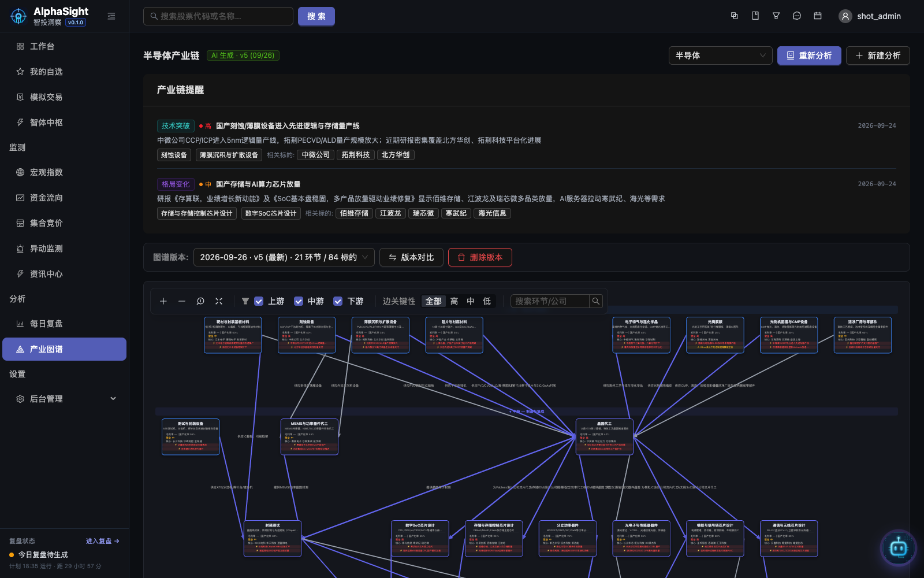Toggle the 下游 checkbox
Viewport: 924px width, 578px height.
pyautogui.click(x=338, y=301)
